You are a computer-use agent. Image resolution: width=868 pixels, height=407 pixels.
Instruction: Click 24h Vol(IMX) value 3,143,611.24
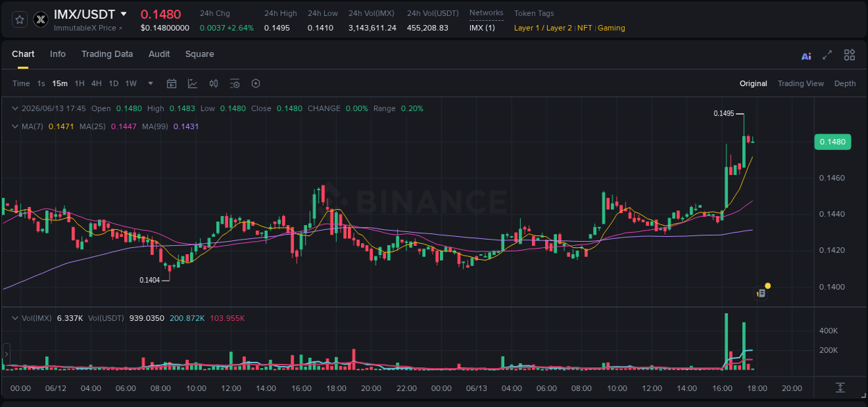coord(372,28)
